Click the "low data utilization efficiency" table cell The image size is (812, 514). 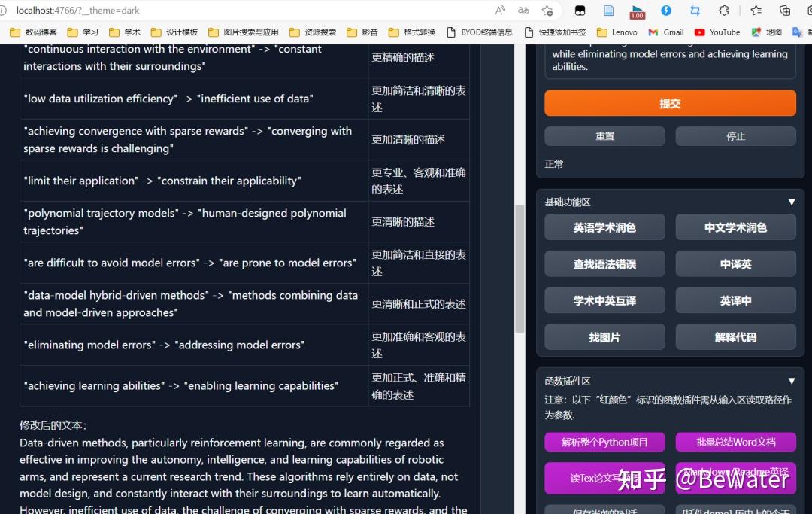pyautogui.click(x=194, y=99)
